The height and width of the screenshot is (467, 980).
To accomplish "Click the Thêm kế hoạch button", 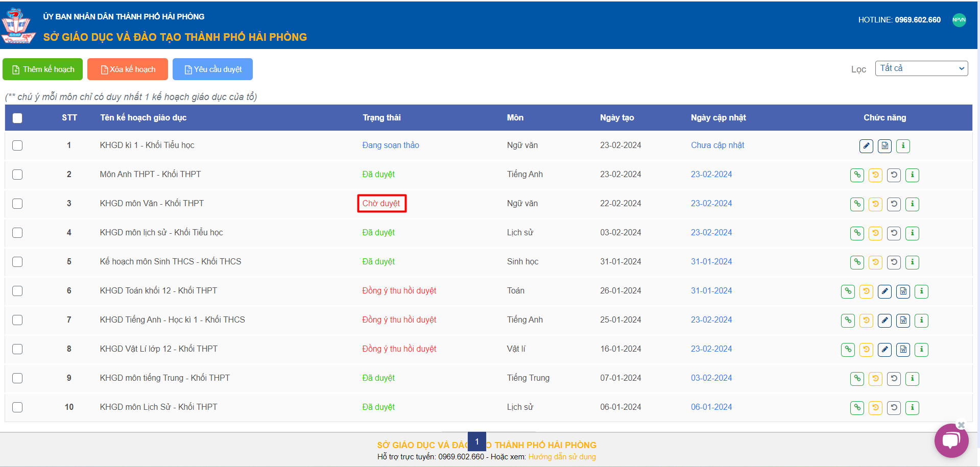I will click(42, 69).
